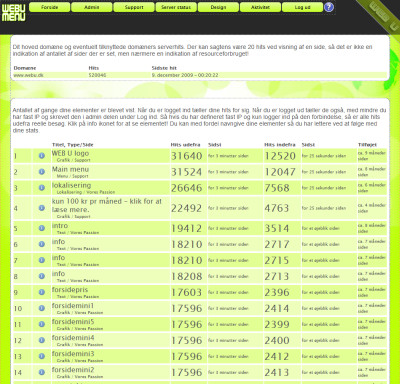Select the forsidemini4 element title
400x384 pixels.
(x=73, y=338)
